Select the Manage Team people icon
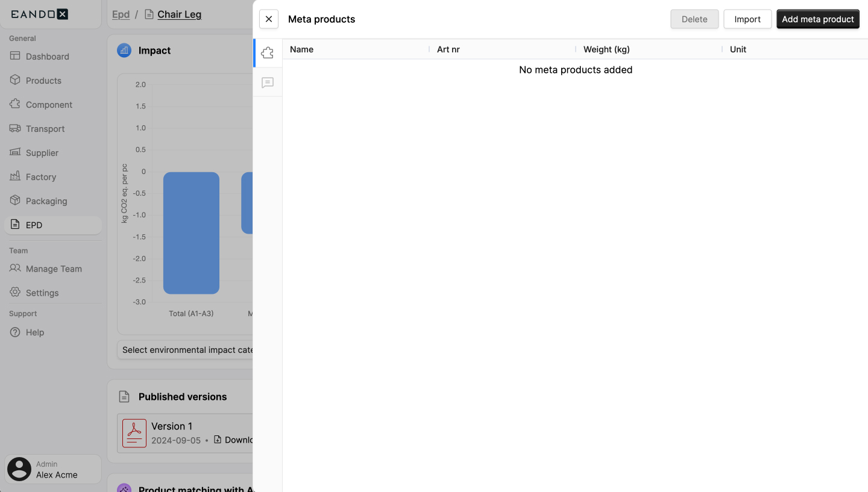The height and width of the screenshot is (492, 868). click(x=15, y=269)
